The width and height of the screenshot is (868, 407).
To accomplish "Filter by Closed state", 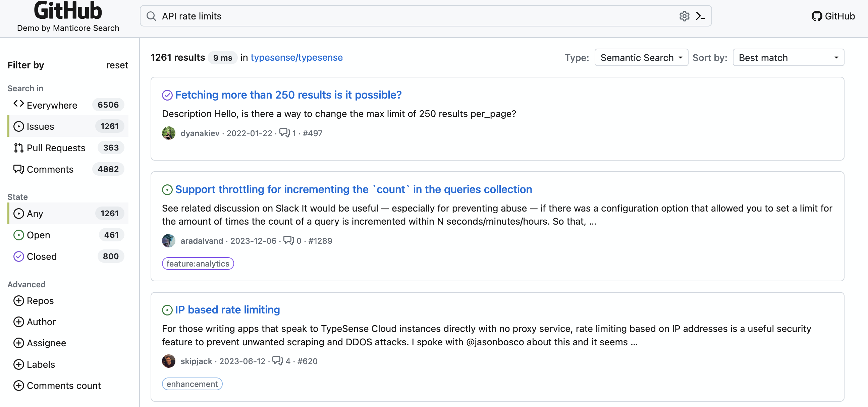I will click(68, 256).
